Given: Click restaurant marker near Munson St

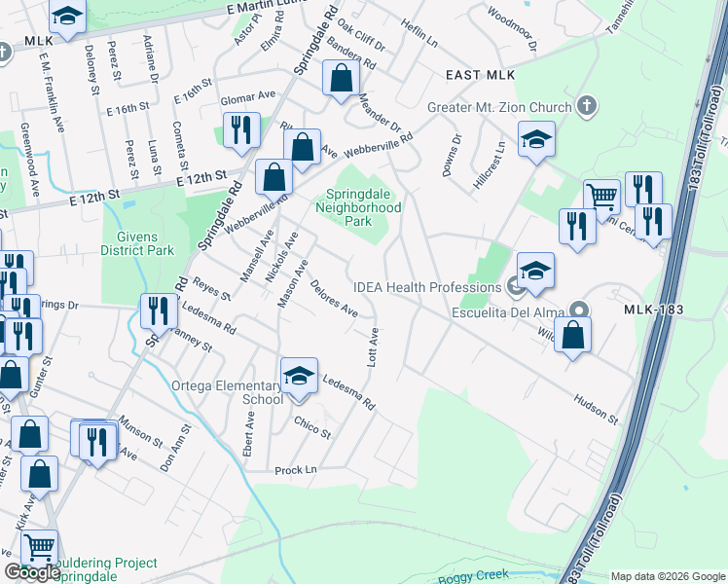Looking at the screenshot, I should click(98, 443).
